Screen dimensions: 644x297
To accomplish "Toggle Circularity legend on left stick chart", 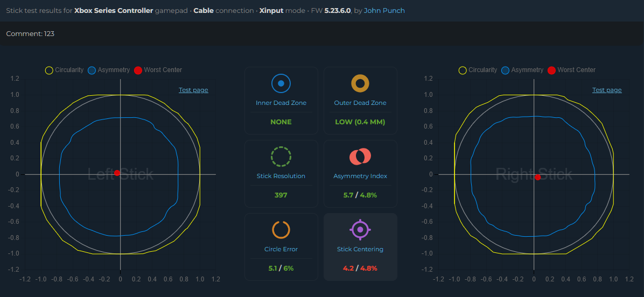I will (x=65, y=70).
